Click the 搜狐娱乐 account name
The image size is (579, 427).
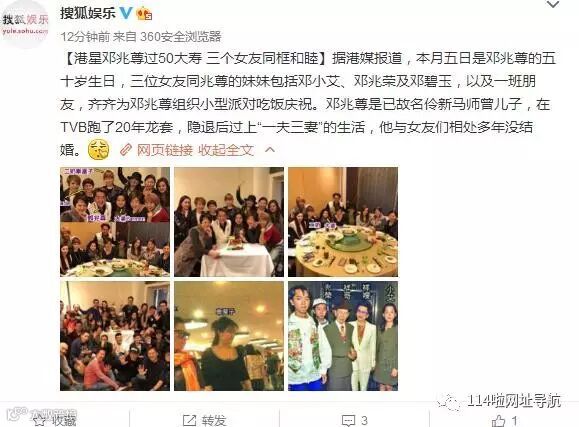pos(88,13)
